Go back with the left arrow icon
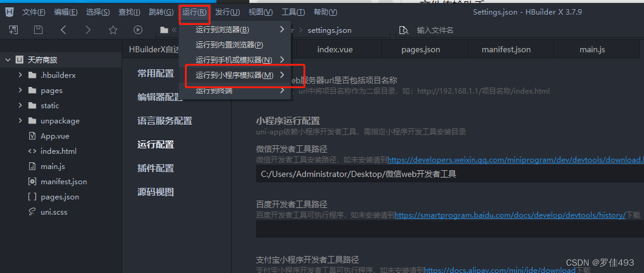The height and width of the screenshot is (273, 644). (x=63, y=30)
